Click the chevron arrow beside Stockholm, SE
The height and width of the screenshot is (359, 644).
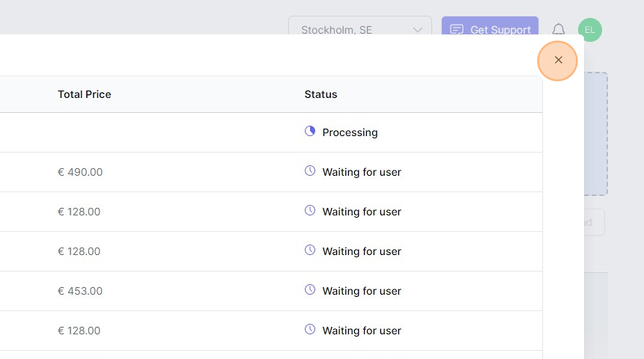418,30
